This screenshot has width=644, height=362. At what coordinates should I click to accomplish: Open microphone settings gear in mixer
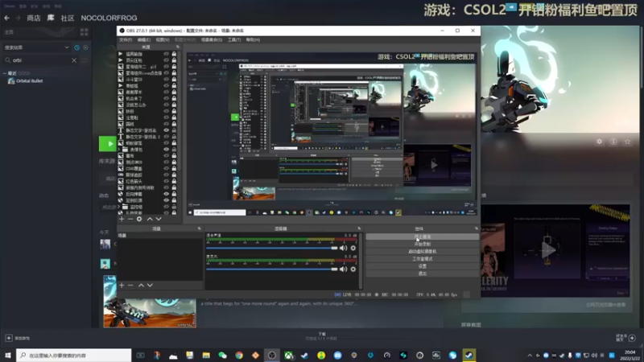[x=353, y=269]
